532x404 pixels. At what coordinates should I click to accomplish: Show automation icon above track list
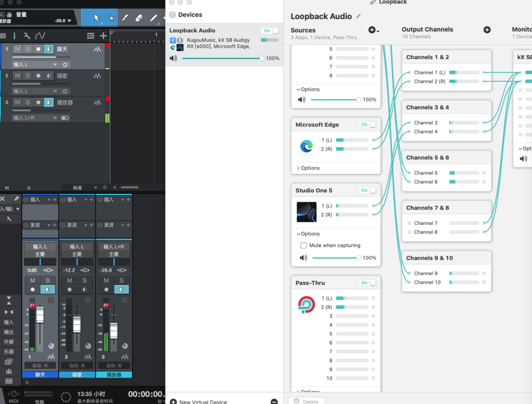pyautogui.click(x=40, y=36)
